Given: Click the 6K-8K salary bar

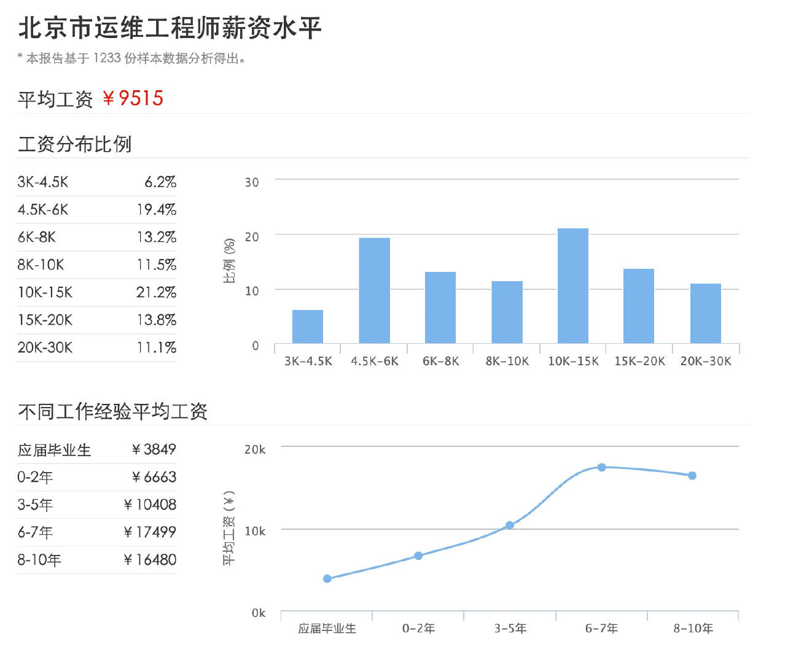Looking at the screenshot, I should (x=440, y=308).
